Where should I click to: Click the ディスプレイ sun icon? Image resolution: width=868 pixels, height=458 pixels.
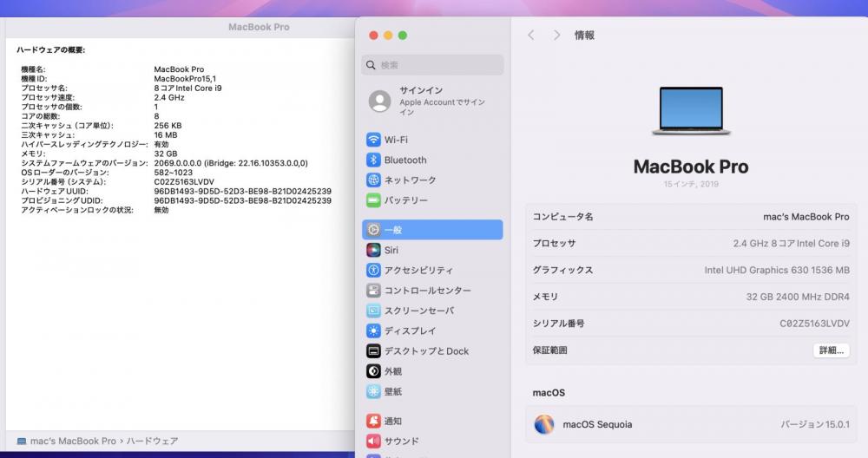373,330
